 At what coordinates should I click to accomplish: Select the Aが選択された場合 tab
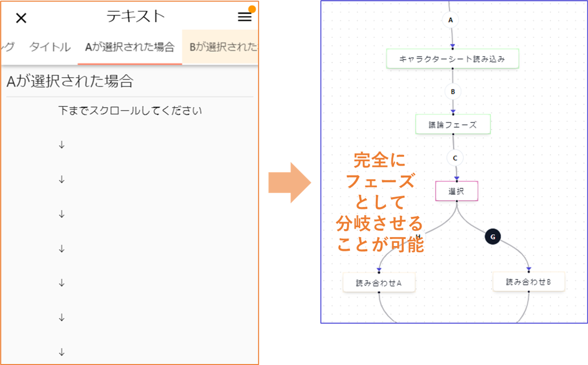point(130,47)
